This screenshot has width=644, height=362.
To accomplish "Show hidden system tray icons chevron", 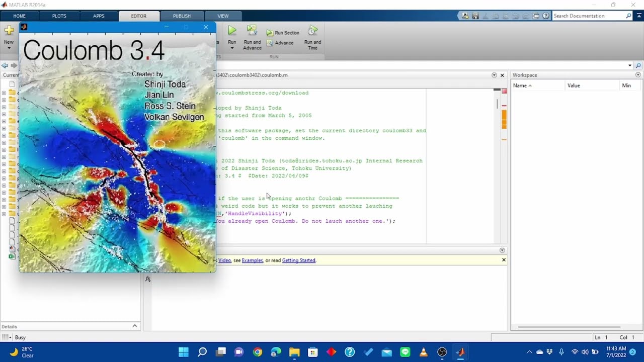I will (529, 352).
